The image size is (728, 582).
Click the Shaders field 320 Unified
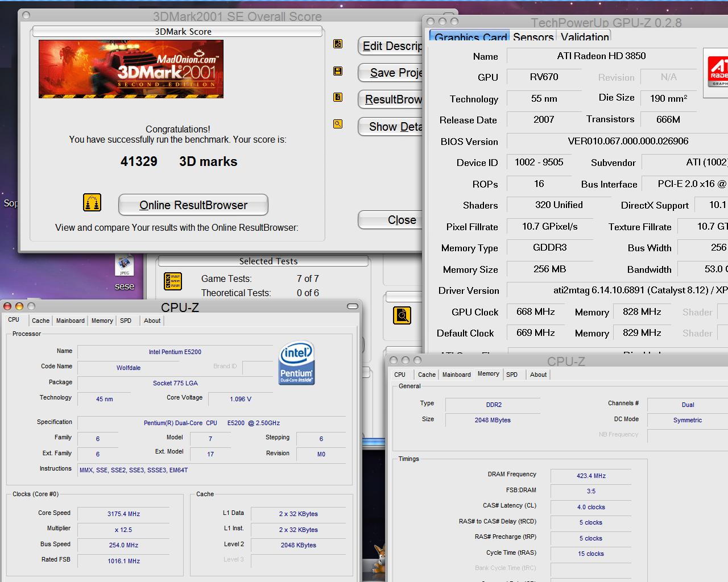point(559,205)
